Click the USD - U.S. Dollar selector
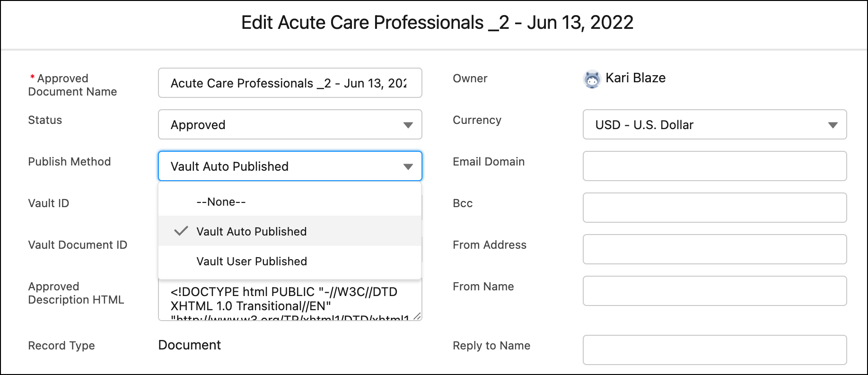Viewport: 868px width, 375px height. 705,125
